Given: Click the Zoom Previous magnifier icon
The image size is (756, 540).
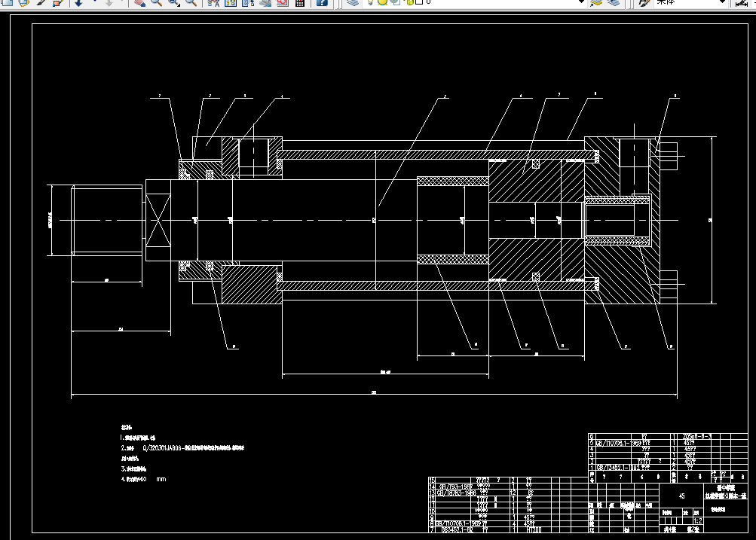Looking at the screenshot, I should click(191, 2).
